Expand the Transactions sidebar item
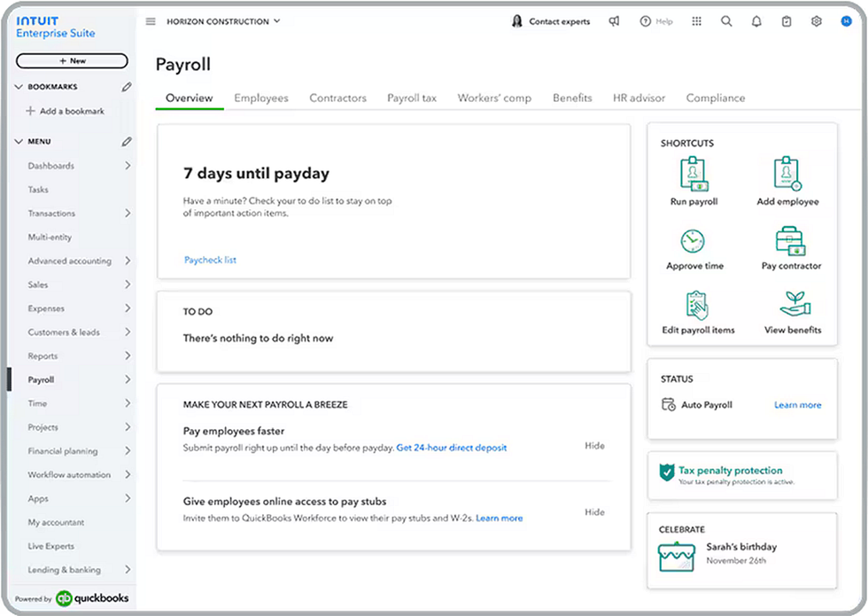The image size is (868, 616). tap(128, 214)
